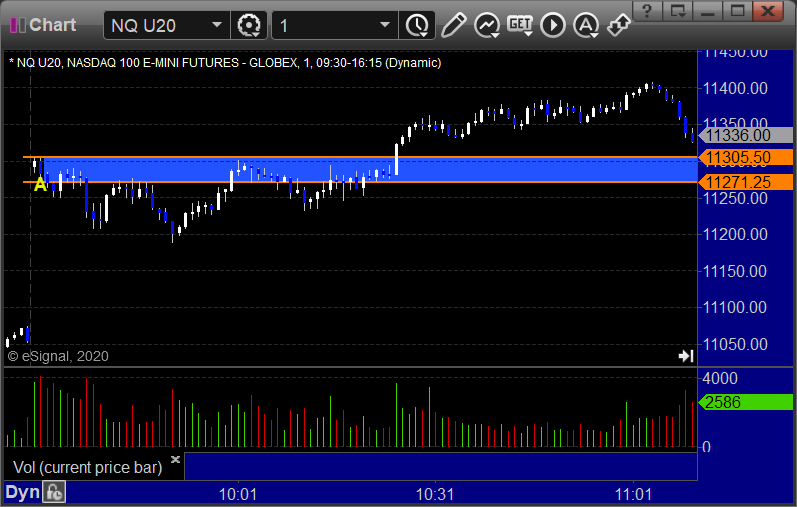The image size is (797, 507).
Task: Click the Chart window menu icon
Action: pyautogui.click(x=17, y=25)
